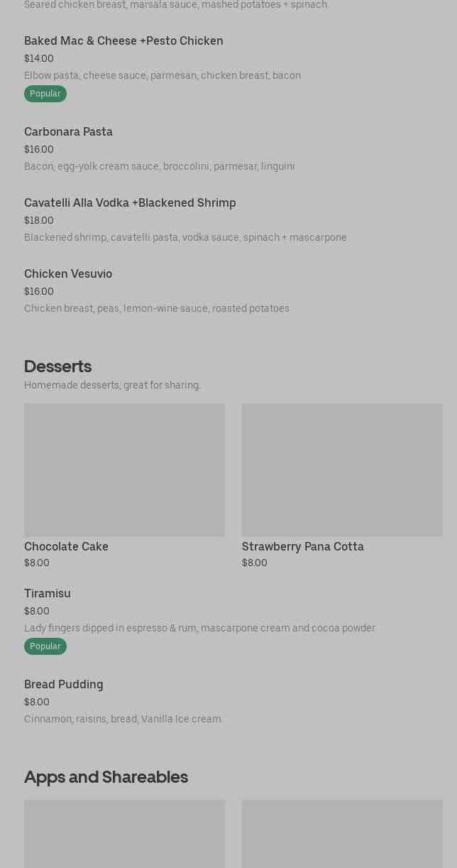Click the $18.00 price for Cavatelli
Viewport: 457px width, 868px height.
pos(39,221)
